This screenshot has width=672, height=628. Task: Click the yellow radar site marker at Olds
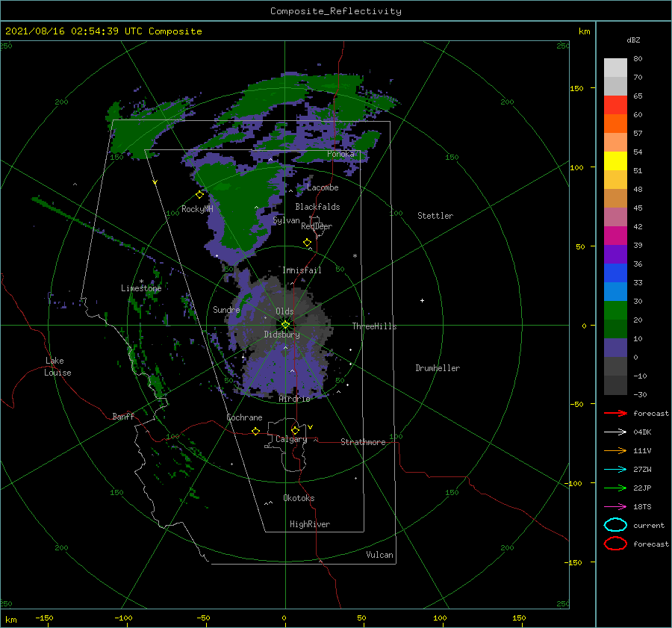tap(285, 325)
